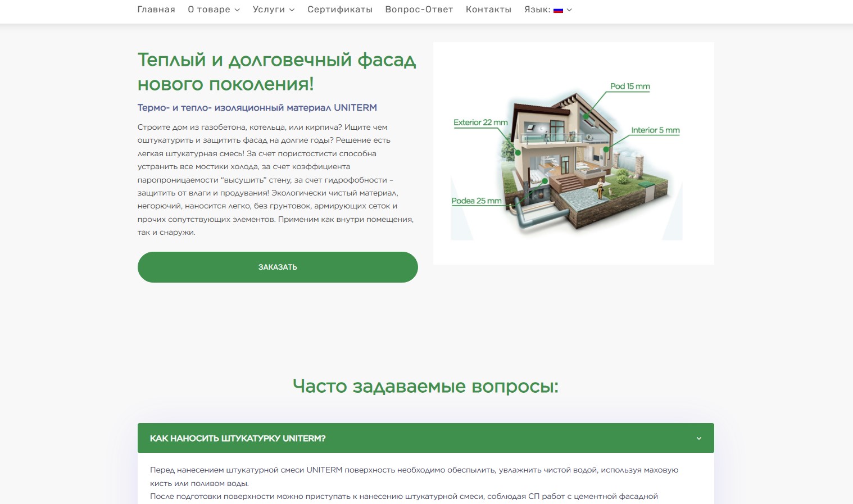Expand the Услуги dropdown menu
This screenshot has height=504, width=853.
click(x=274, y=10)
